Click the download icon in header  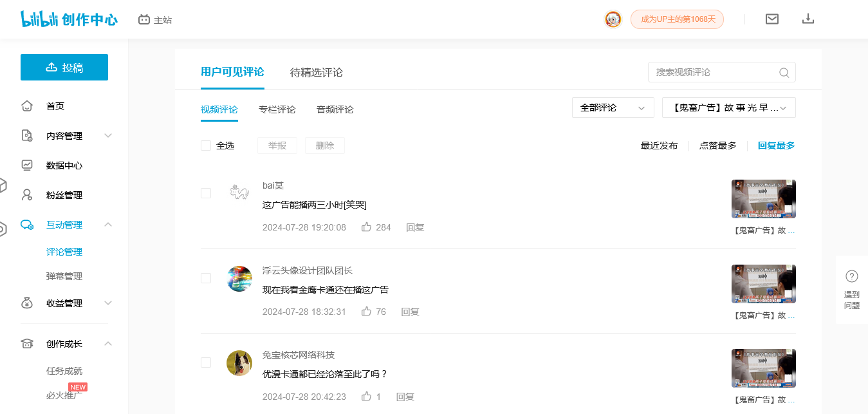(808, 19)
